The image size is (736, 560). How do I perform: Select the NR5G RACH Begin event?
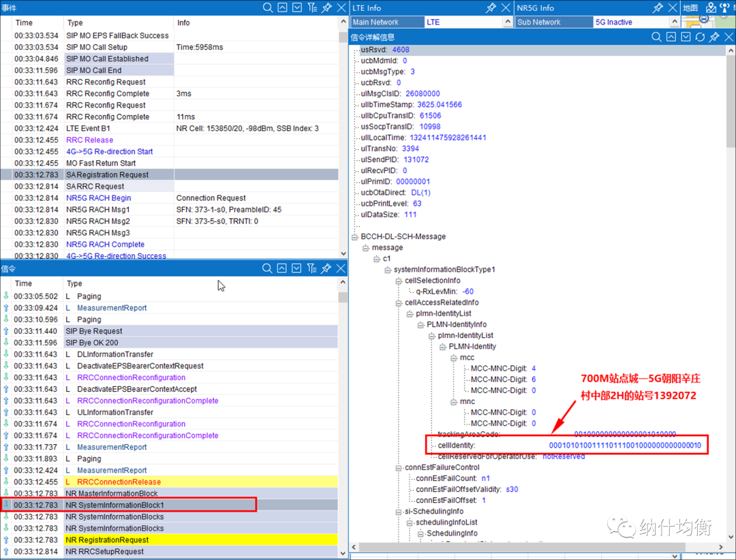pos(169,198)
